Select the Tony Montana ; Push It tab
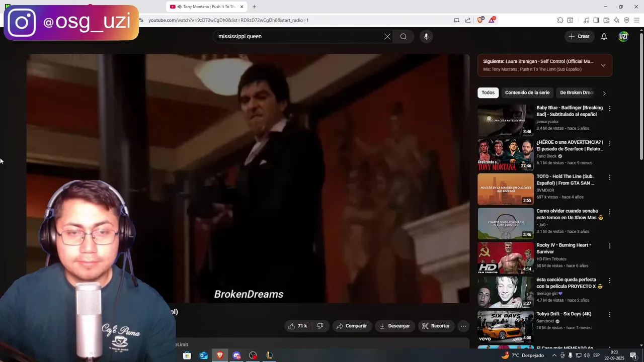Screen dimensions: 644x362 point(206,7)
